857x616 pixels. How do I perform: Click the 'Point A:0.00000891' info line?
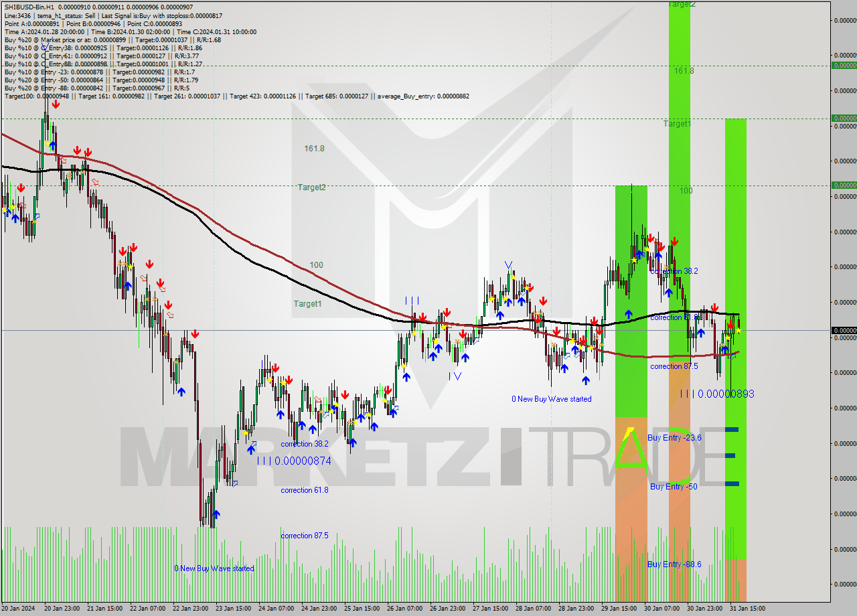(93, 23)
